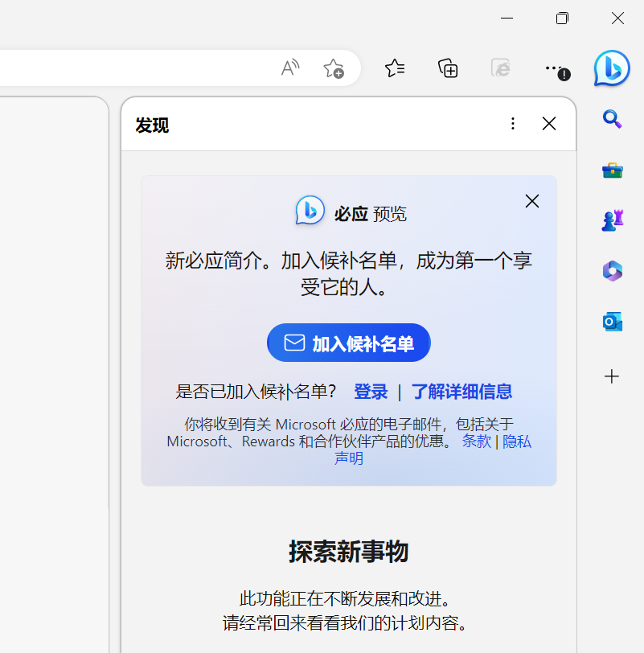
Task: Open the Tools briefcase sidebar icon
Action: (x=613, y=170)
